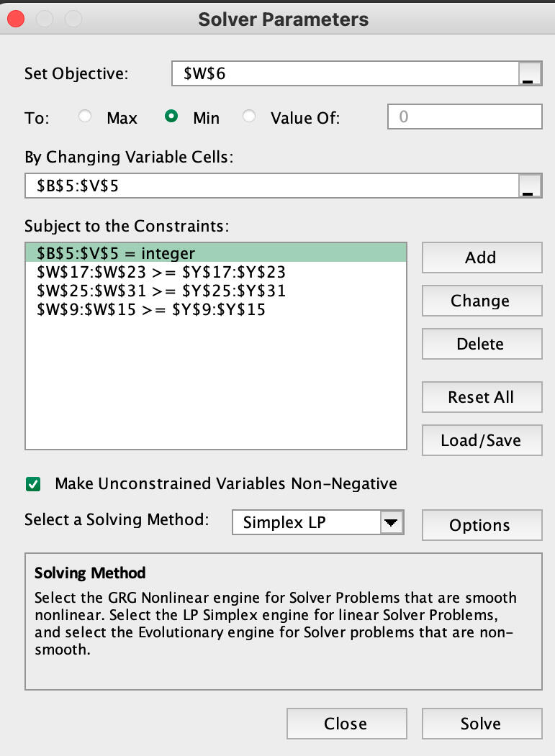Open the Solving Method dropdown arrow
This screenshot has width=555, height=756.
(x=391, y=523)
